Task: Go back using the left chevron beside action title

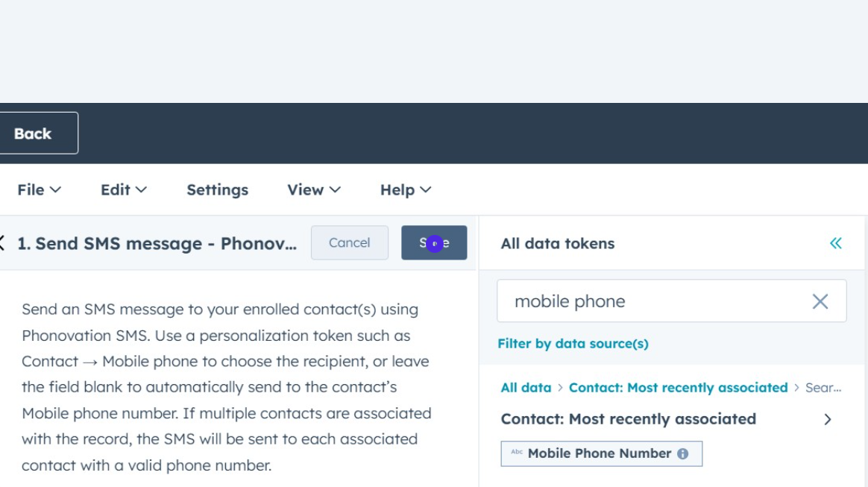Action: click(x=2, y=243)
